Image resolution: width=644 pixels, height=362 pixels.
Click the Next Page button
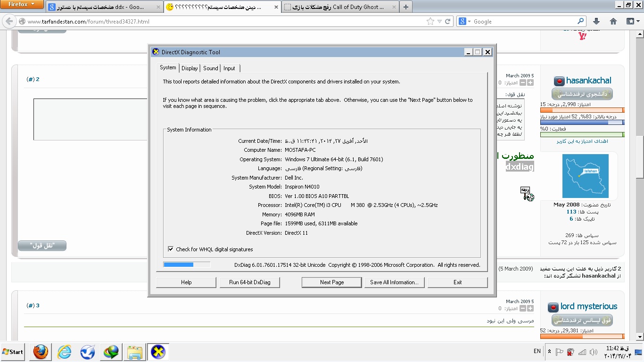coord(332,282)
